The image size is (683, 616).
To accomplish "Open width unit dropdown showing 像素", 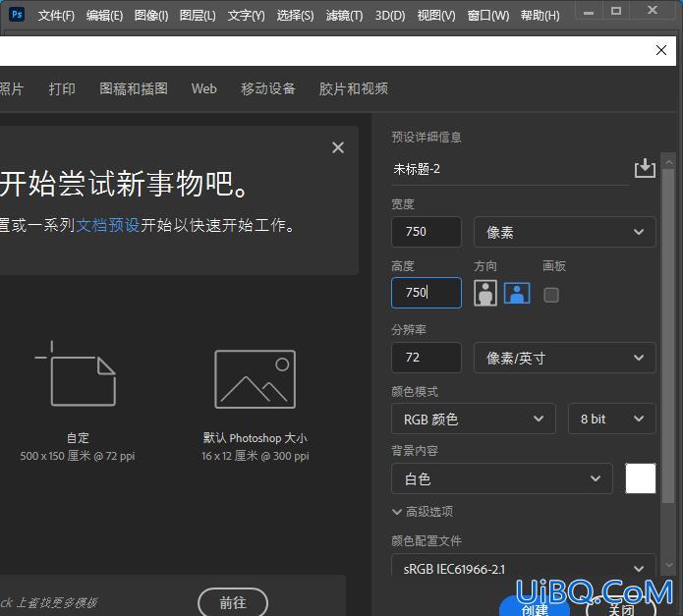I will coord(564,232).
